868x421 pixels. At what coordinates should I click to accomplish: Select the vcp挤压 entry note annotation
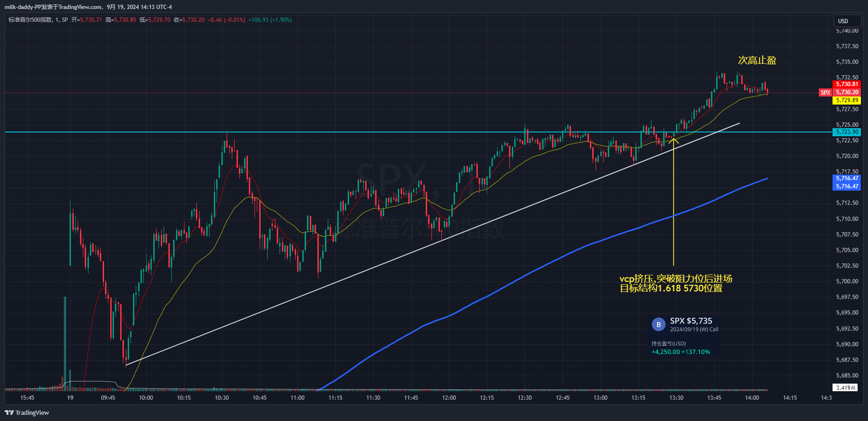pyautogui.click(x=675, y=283)
